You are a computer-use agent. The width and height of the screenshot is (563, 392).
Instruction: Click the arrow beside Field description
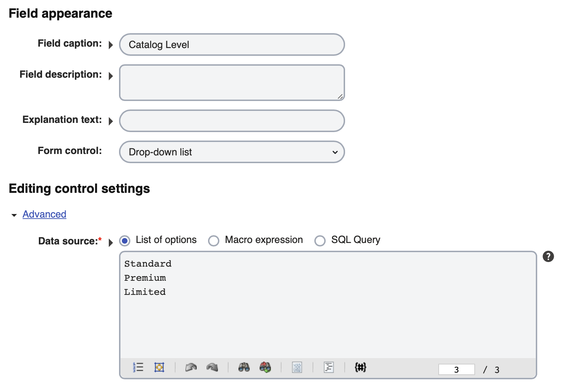pyautogui.click(x=111, y=76)
